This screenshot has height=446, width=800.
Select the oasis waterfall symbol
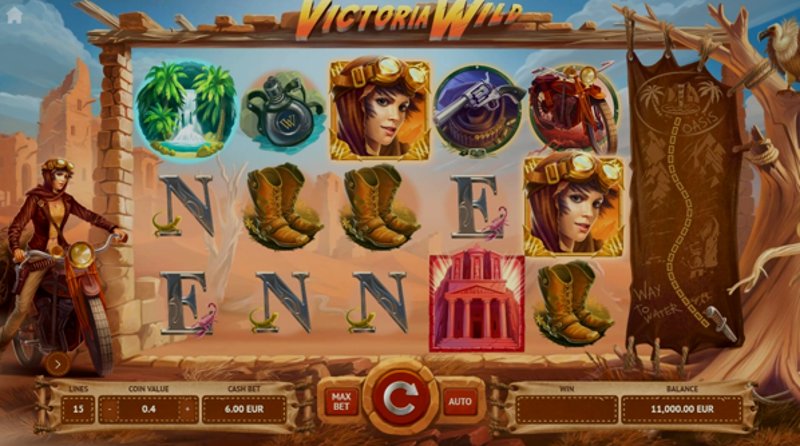185,110
